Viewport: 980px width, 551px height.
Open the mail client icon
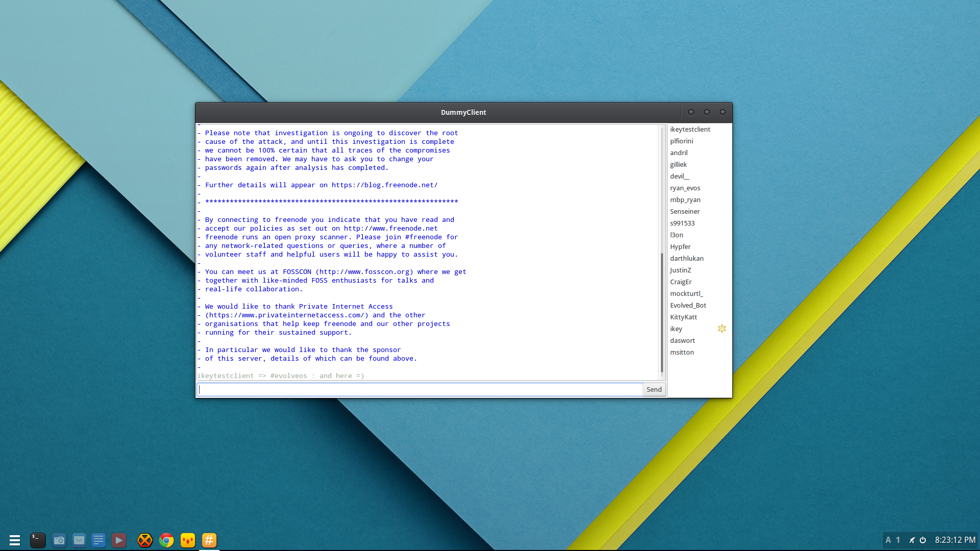pyautogui.click(x=79, y=540)
